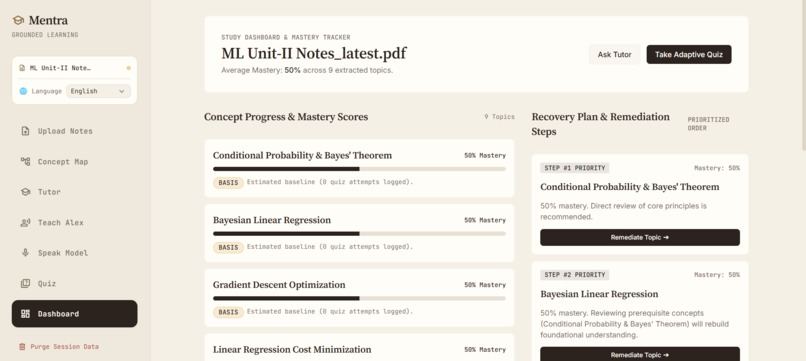Go to Concept Map section
Viewport: 806px width, 361px height.
pyautogui.click(x=75, y=161)
